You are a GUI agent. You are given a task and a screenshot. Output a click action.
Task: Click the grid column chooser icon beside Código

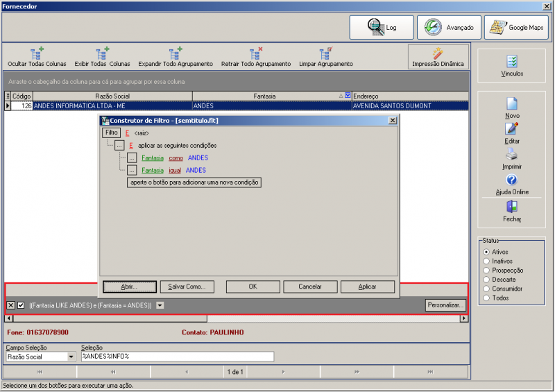[x=8, y=96]
